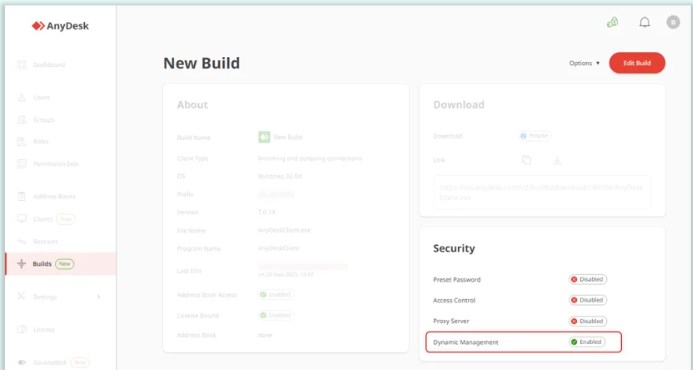Open the Clients page

(x=43, y=219)
